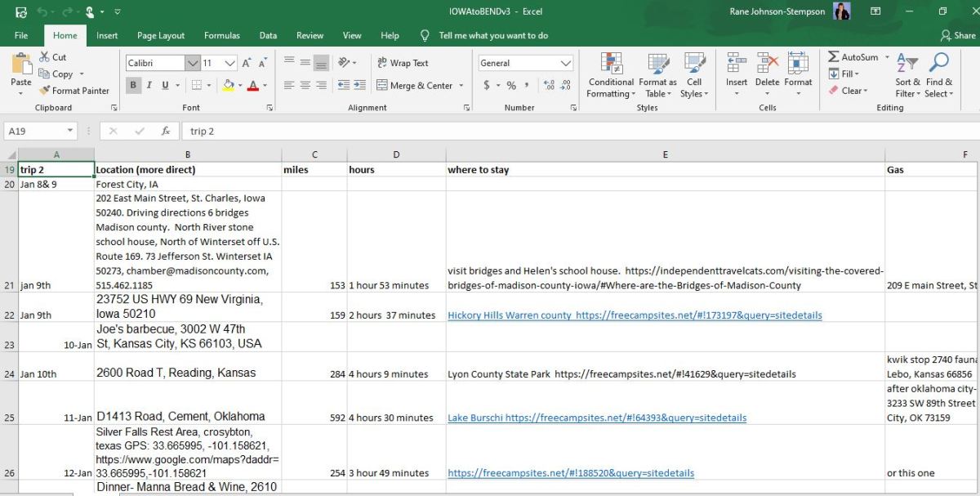
Task: Open the Name Box dropdown arrow
Action: point(70,131)
